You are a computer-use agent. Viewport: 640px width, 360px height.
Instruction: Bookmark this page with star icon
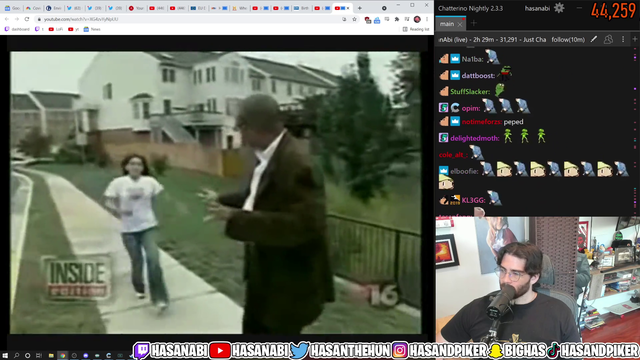(x=354, y=19)
